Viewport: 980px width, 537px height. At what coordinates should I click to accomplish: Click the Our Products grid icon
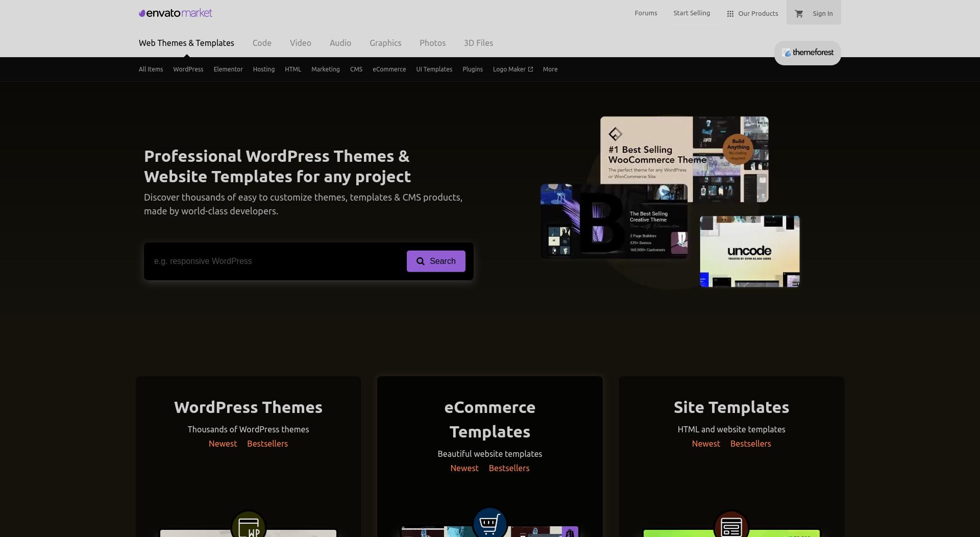click(x=730, y=14)
